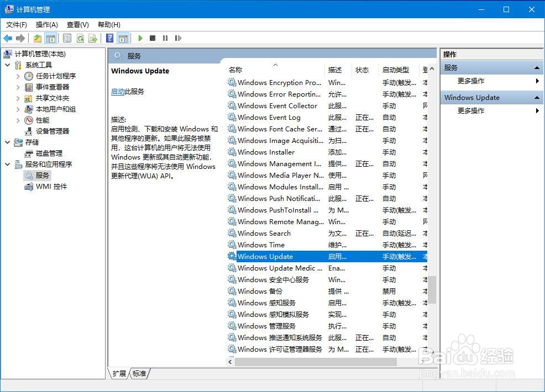Start the service using the green play icon
Viewport: 545px width, 392px height.
[x=140, y=38]
